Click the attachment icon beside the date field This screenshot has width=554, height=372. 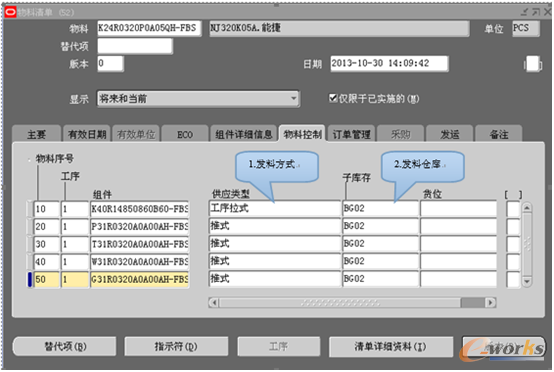click(532, 64)
